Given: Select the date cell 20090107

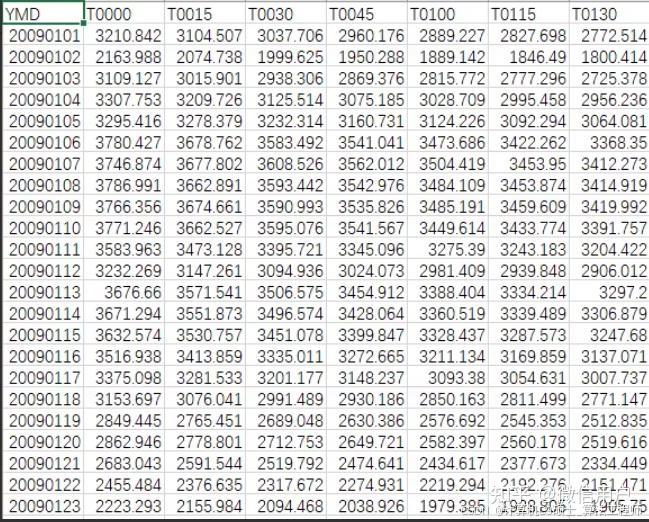Looking at the screenshot, I should click(x=43, y=164).
